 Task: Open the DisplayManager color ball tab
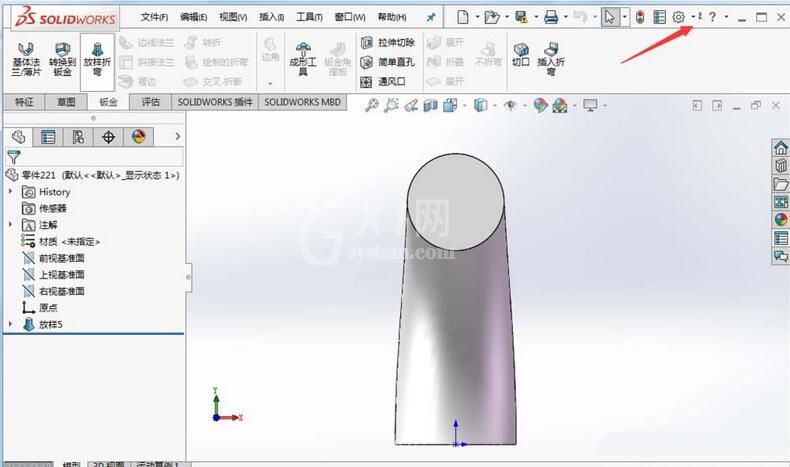point(139,137)
